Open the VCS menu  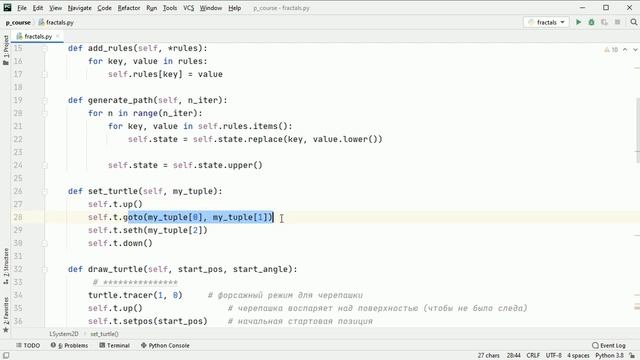click(188, 8)
